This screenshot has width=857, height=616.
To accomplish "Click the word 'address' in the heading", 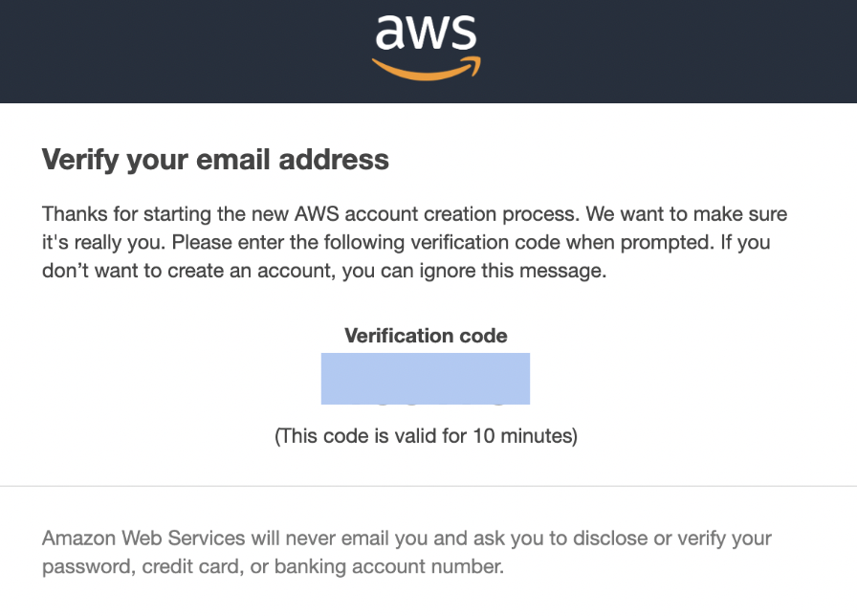I will [334, 160].
